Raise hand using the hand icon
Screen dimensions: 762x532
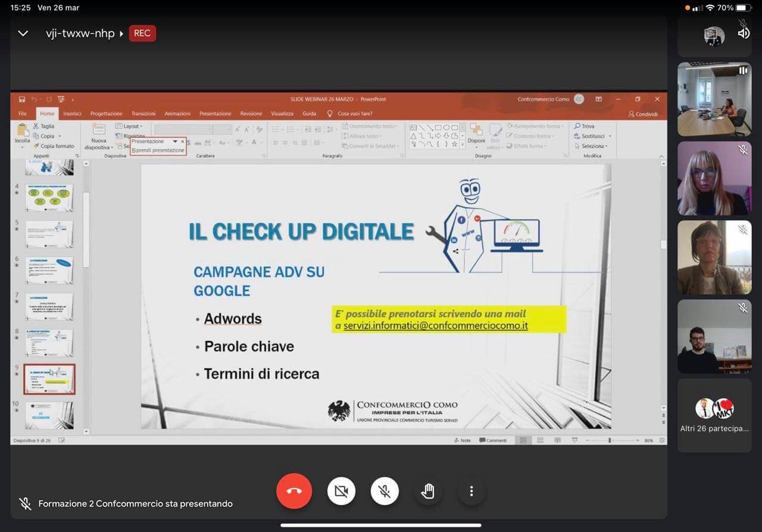428,492
